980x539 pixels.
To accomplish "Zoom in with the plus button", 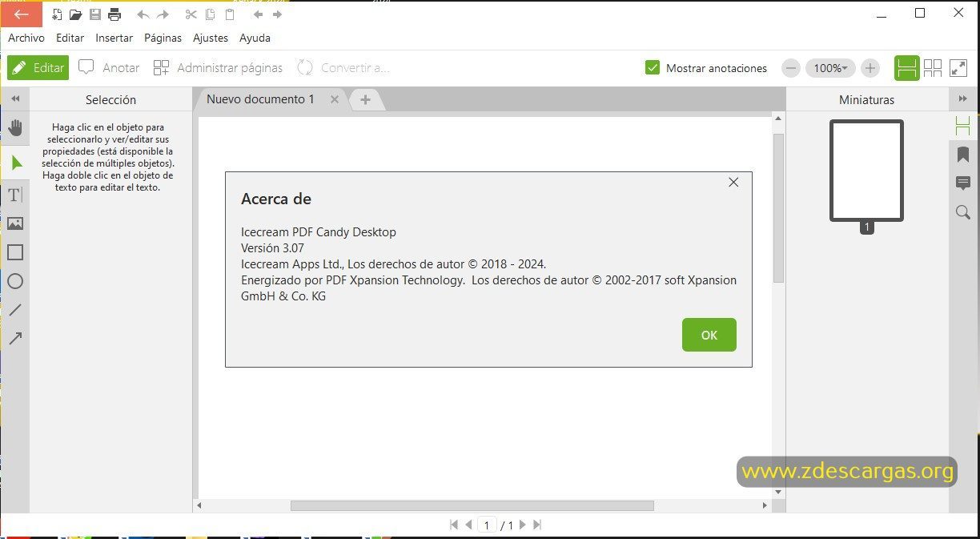I will (x=870, y=68).
